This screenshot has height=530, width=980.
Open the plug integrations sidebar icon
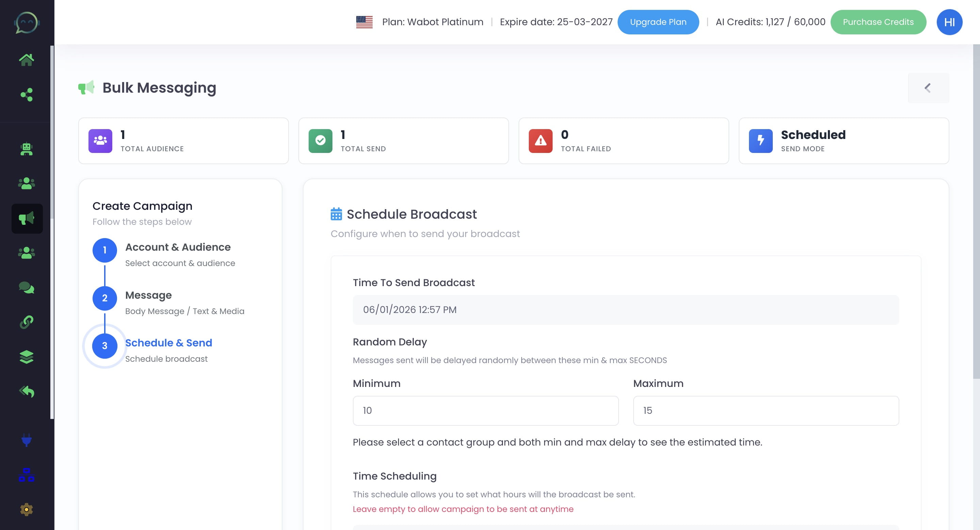click(x=26, y=440)
